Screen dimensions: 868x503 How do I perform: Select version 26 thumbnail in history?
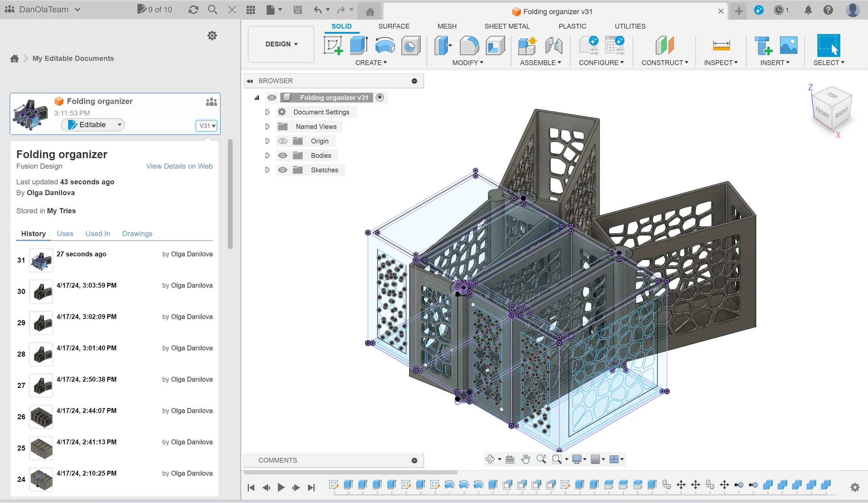(x=41, y=417)
